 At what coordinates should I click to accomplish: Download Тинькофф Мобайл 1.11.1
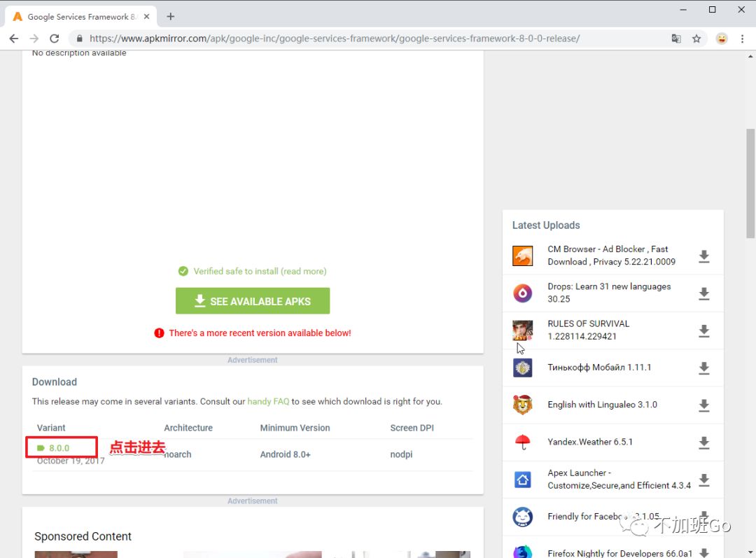[x=704, y=368]
